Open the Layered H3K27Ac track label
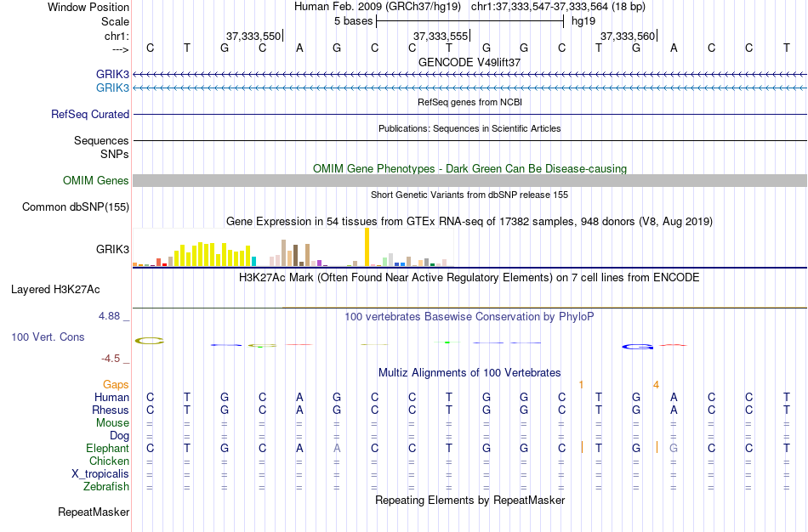 coord(55,290)
